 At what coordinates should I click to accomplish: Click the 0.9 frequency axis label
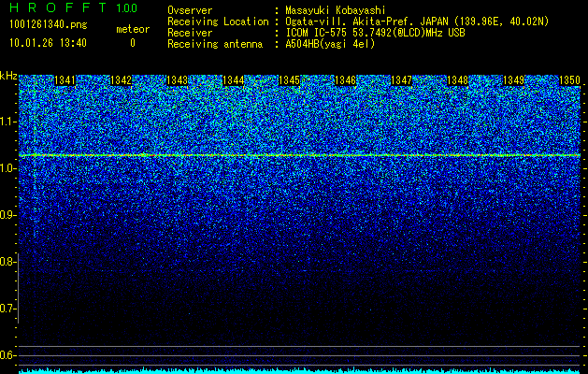click(x=8, y=215)
